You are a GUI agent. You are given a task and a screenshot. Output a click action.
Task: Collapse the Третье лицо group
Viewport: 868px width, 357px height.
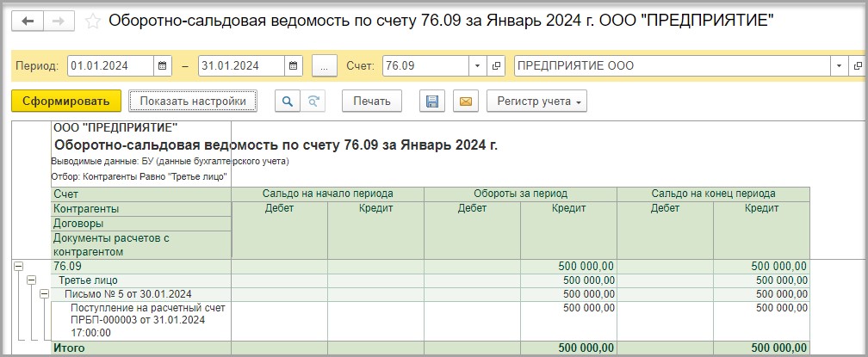coord(31,280)
